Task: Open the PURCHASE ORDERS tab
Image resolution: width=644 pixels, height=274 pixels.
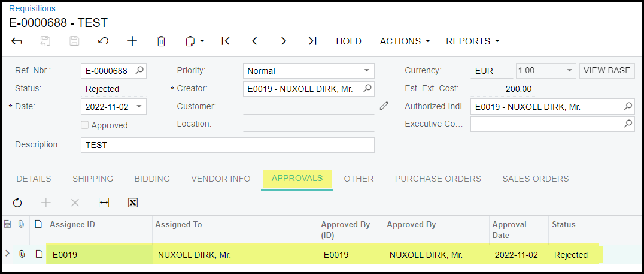Action: click(438, 179)
